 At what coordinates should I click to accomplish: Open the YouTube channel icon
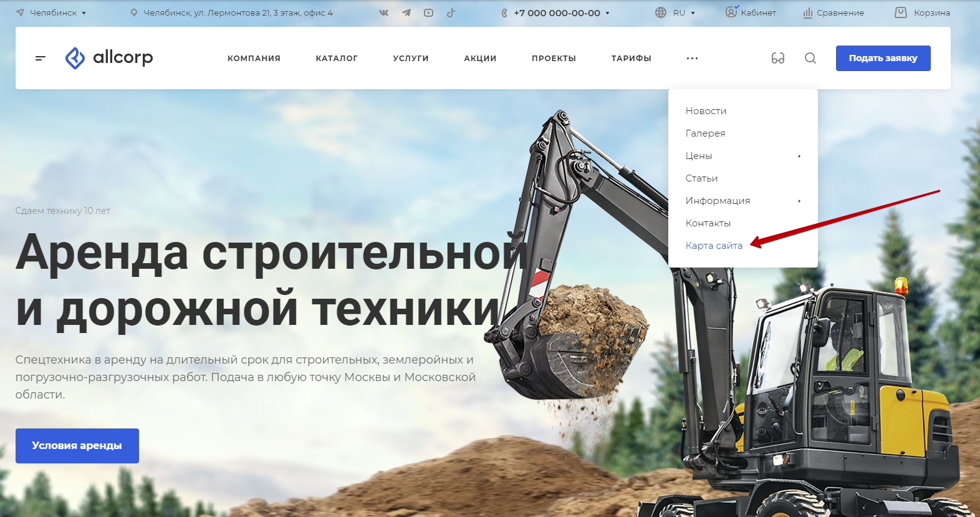click(x=429, y=12)
